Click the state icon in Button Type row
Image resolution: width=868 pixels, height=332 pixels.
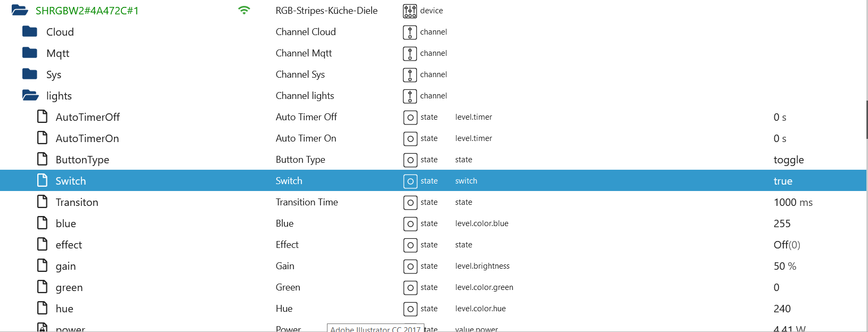point(410,160)
